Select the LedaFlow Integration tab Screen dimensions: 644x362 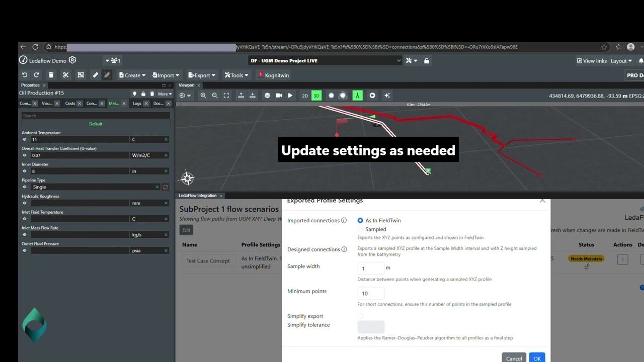point(197,196)
